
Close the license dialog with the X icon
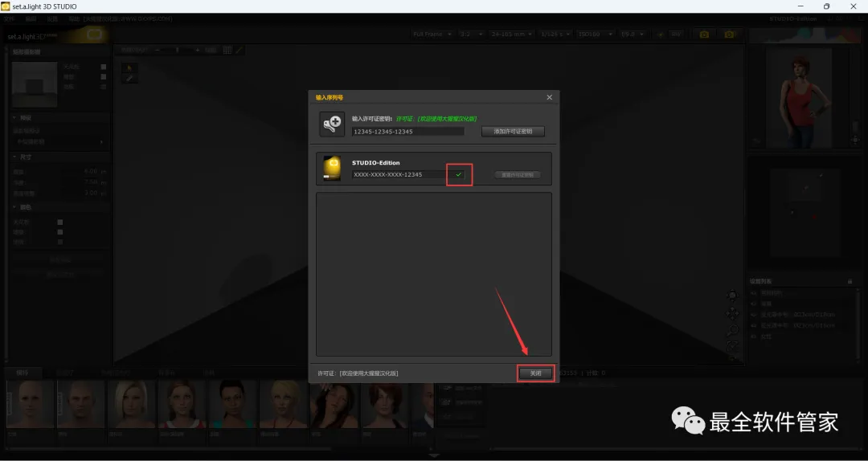549,97
